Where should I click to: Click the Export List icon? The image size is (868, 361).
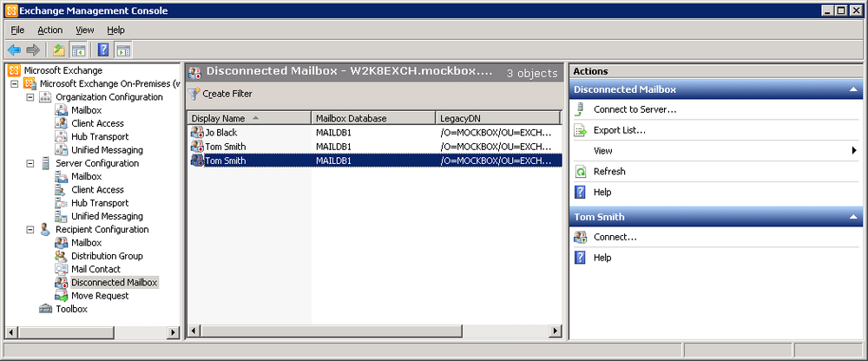pos(580,131)
